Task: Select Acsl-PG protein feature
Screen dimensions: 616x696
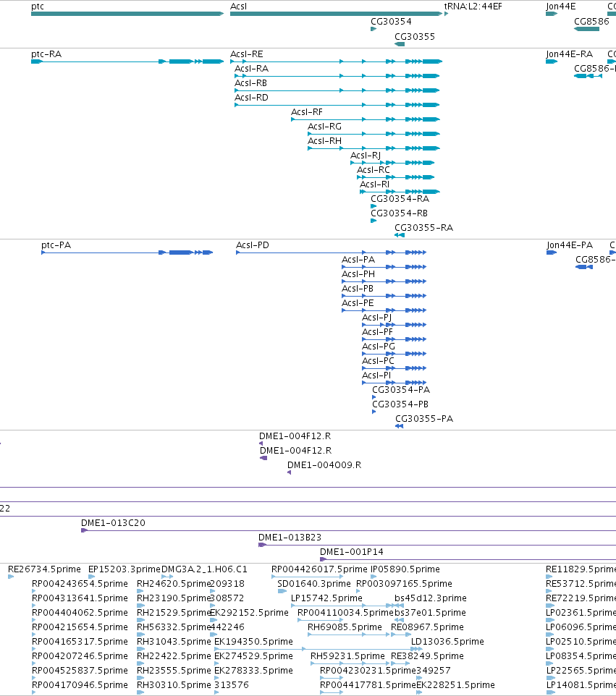Action: point(395,354)
